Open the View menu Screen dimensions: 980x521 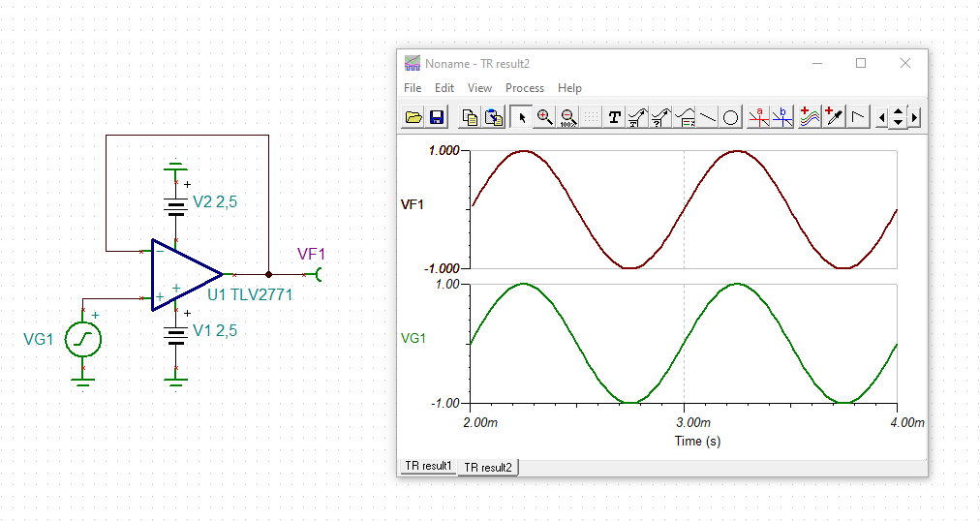pos(479,88)
